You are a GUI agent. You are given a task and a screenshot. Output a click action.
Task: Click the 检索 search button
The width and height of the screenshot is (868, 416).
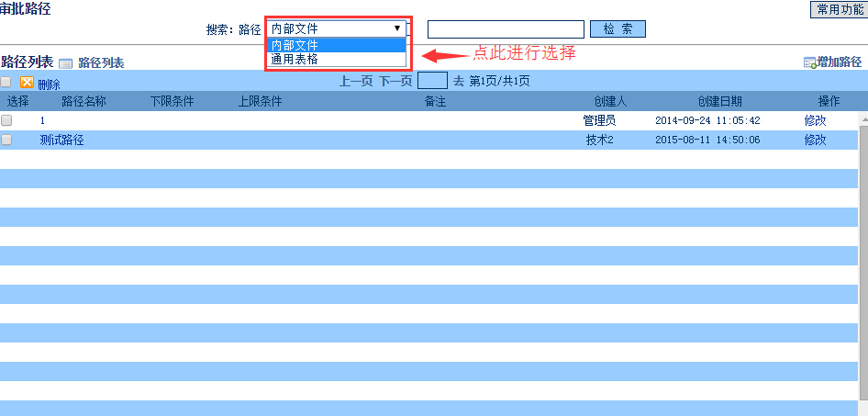click(x=618, y=28)
